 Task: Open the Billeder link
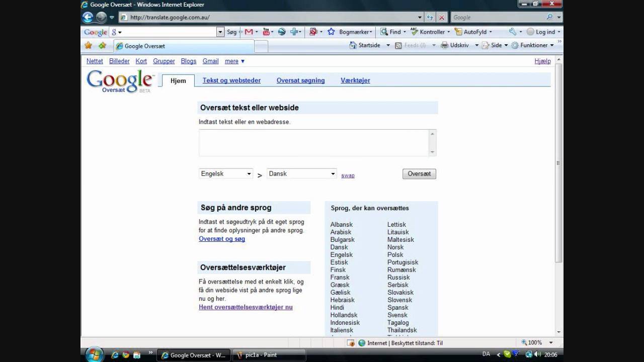pos(119,61)
